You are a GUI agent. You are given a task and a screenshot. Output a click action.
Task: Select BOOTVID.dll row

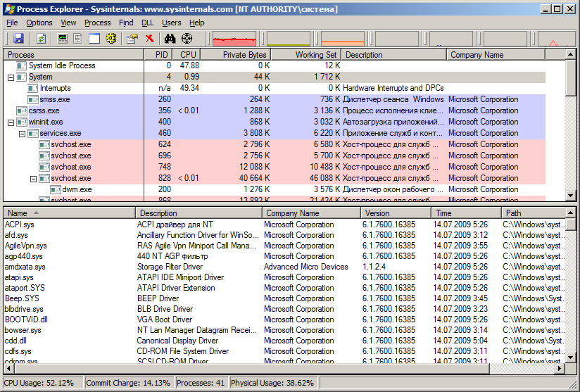[284, 320]
